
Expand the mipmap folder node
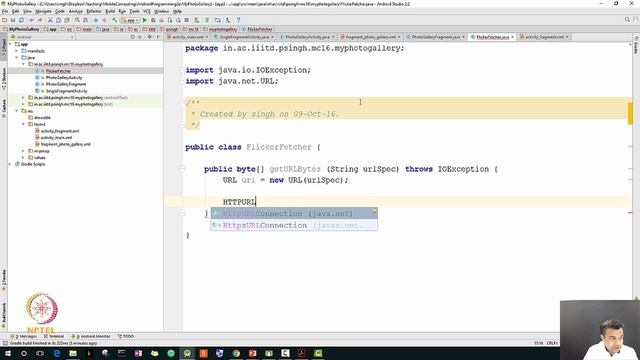23,151
